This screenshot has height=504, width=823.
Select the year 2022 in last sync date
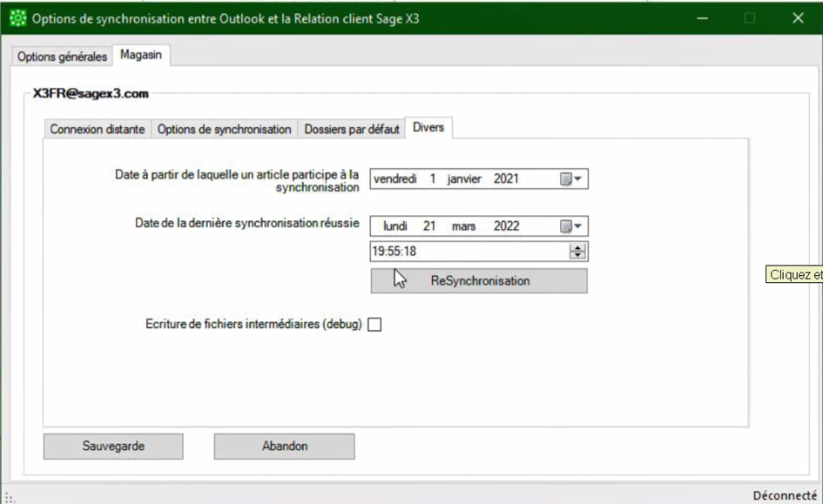point(506,226)
